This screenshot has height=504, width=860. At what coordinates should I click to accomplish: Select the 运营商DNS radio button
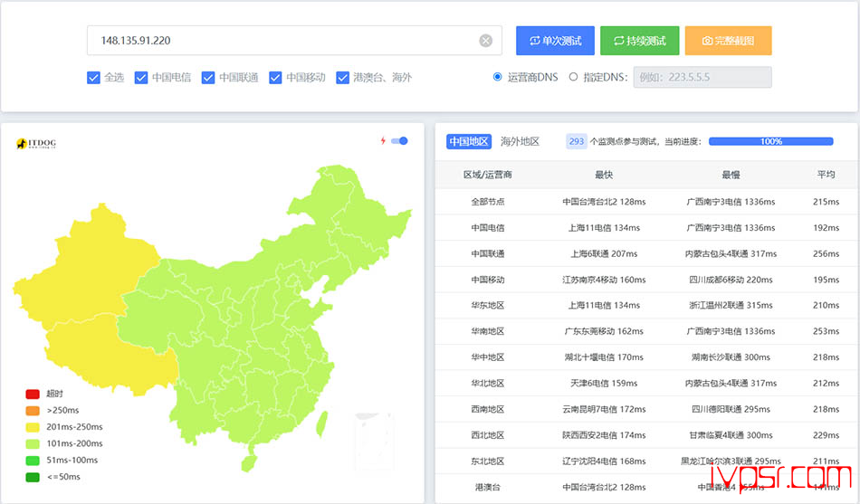[498, 77]
